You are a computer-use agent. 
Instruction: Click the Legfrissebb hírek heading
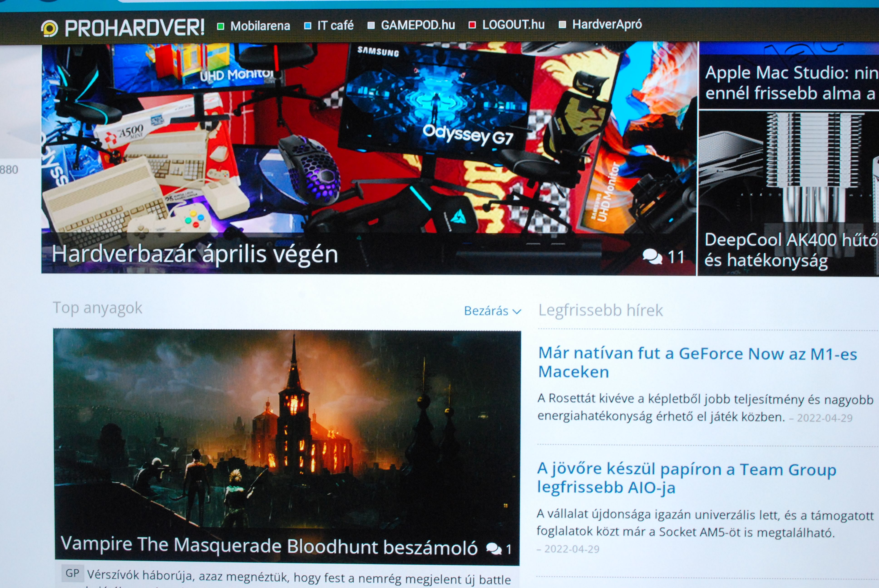(601, 311)
